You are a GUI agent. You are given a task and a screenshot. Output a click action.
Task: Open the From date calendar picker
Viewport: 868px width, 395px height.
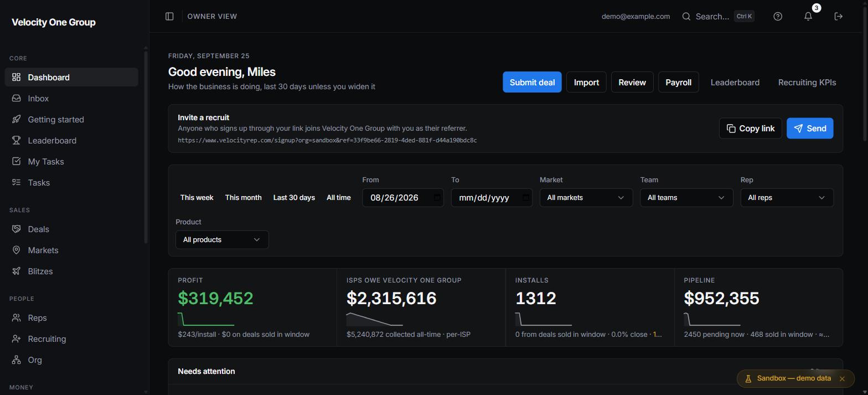point(437,197)
